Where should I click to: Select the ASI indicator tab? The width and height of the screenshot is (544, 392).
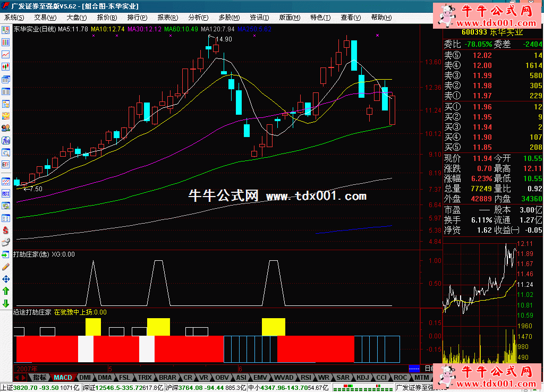point(241,378)
